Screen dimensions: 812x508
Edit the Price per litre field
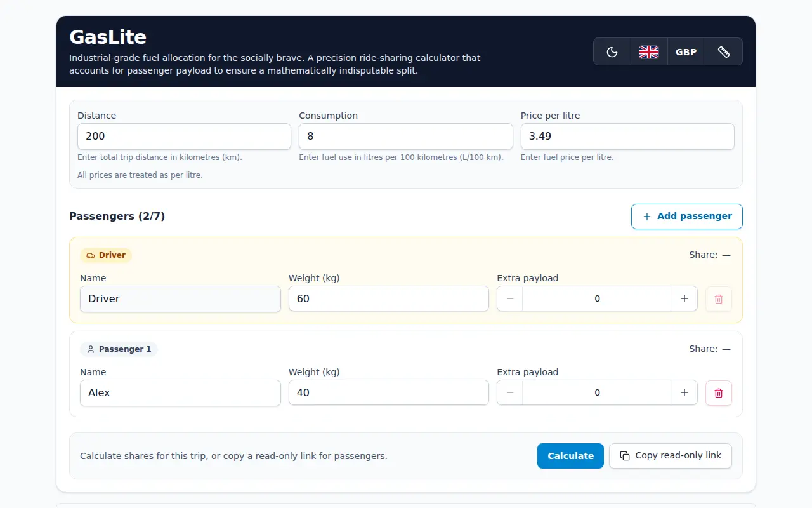tap(627, 137)
